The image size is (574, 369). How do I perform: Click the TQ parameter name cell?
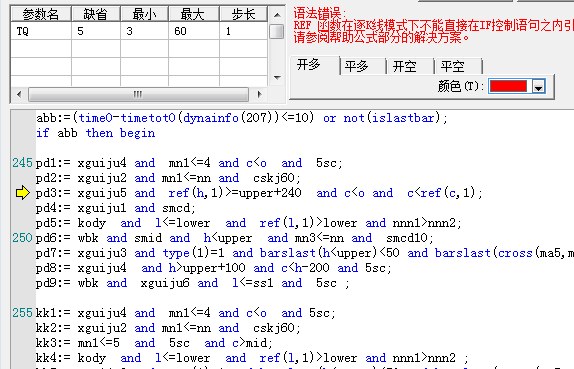click(x=41, y=31)
